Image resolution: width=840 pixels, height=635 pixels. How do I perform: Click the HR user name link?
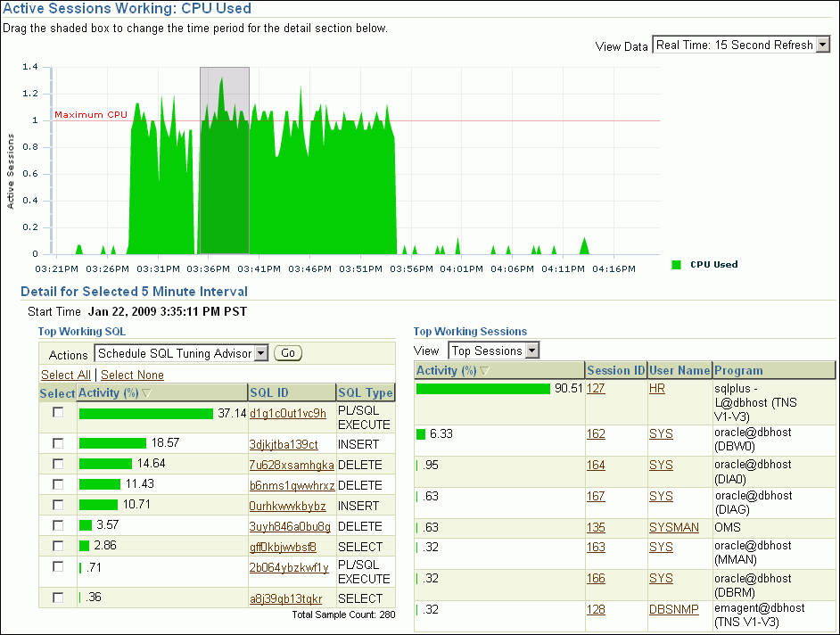pyautogui.click(x=657, y=389)
